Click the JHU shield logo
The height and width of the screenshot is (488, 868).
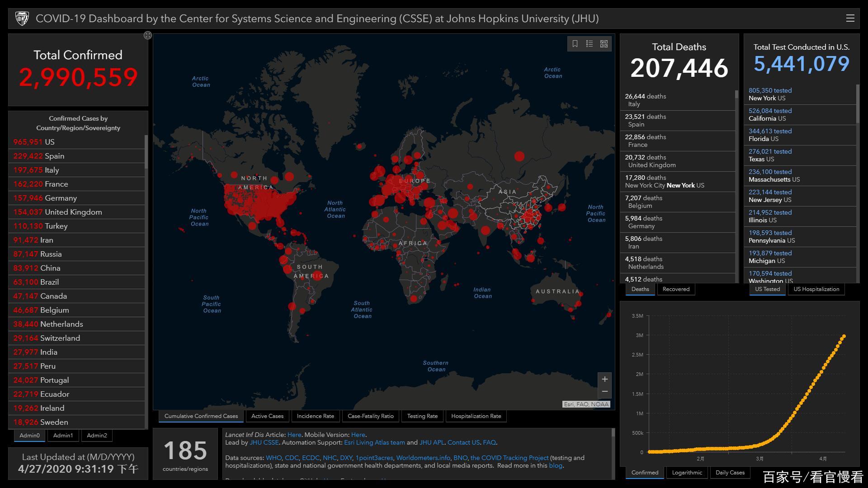coord(22,19)
